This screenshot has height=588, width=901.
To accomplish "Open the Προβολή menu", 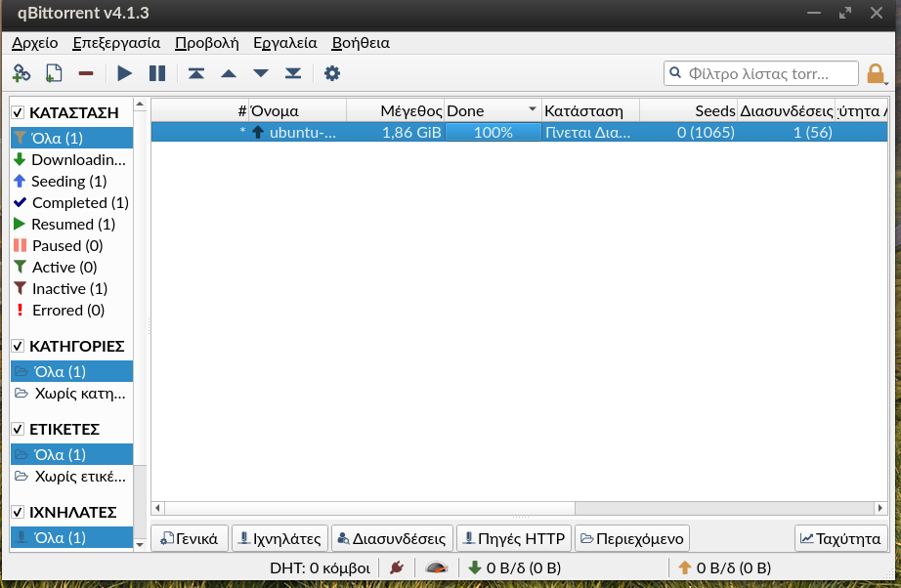I will [x=207, y=43].
